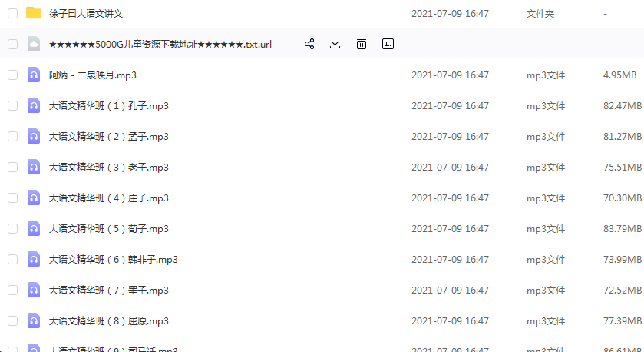Click audio icon beside 屈原.mp3
This screenshot has width=644, height=352.
tap(34, 320)
